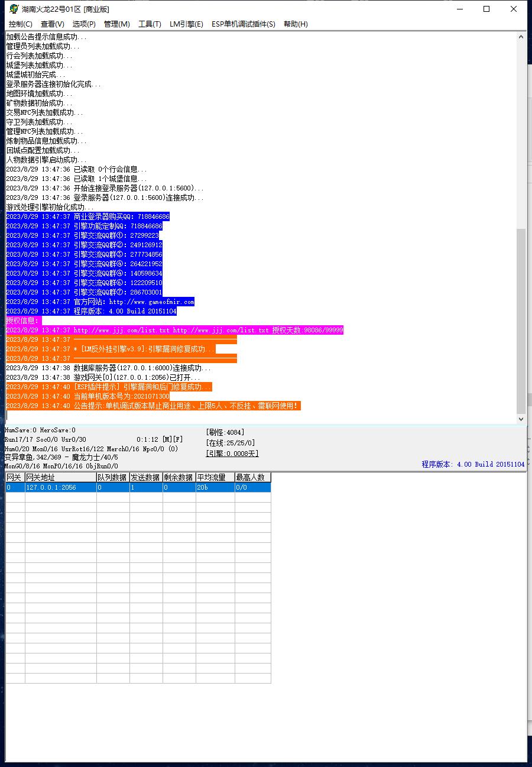Click the blue 程序版本 status label
532x767 pixels.
coord(473,464)
